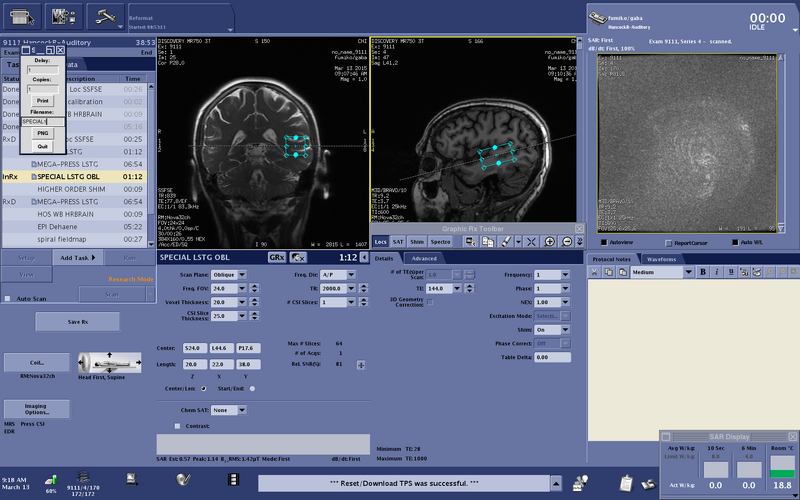Image resolution: width=800 pixels, height=500 pixels.
Task: Switch to the Waveforms tab
Action: click(661, 259)
